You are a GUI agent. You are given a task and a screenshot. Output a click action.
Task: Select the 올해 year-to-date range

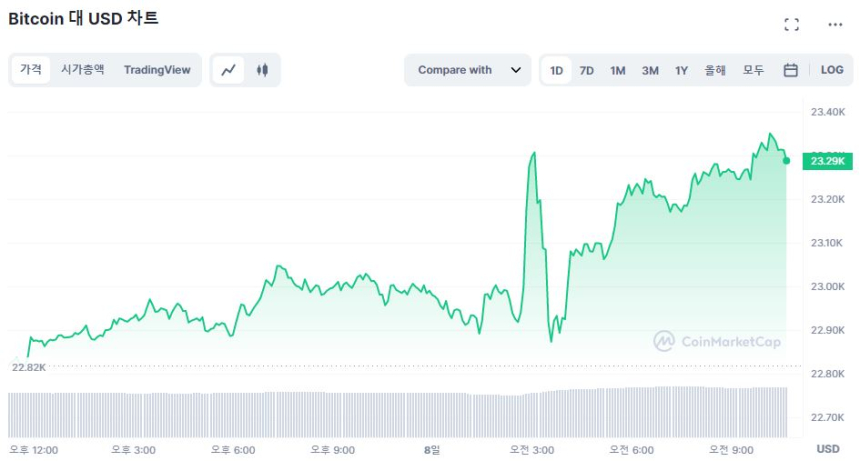715,70
